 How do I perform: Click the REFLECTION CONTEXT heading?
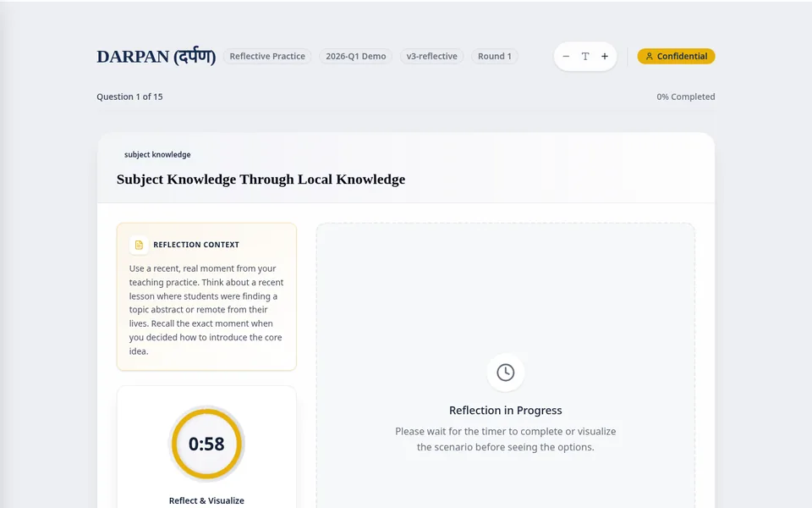click(196, 245)
